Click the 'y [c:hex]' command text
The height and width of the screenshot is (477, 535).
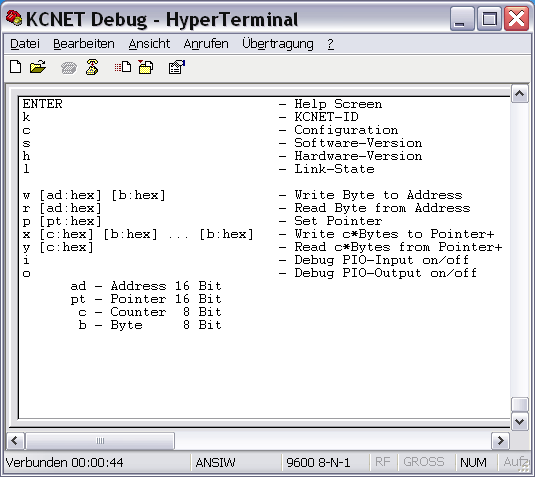click(58, 247)
